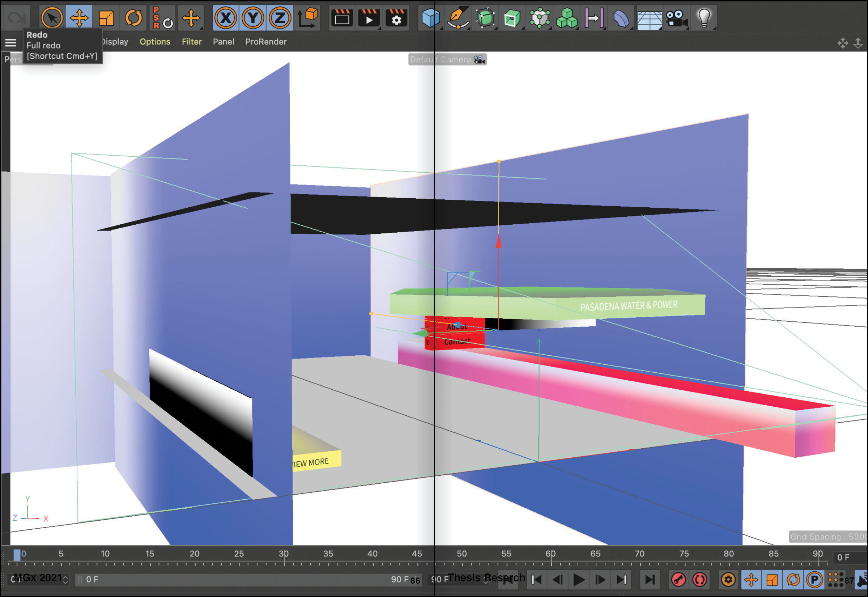Open the viewport hamburger menu
The width and height of the screenshot is (868, 597).
pos(10,42)
